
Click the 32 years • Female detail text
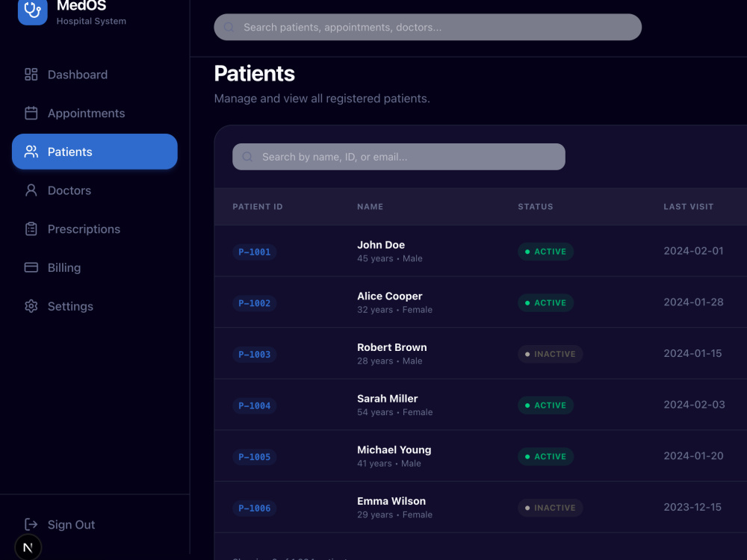(395, 310)
